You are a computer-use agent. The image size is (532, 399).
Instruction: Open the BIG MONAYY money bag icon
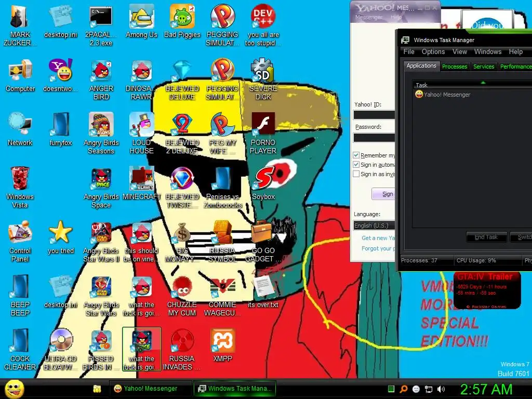pos(182,241)
